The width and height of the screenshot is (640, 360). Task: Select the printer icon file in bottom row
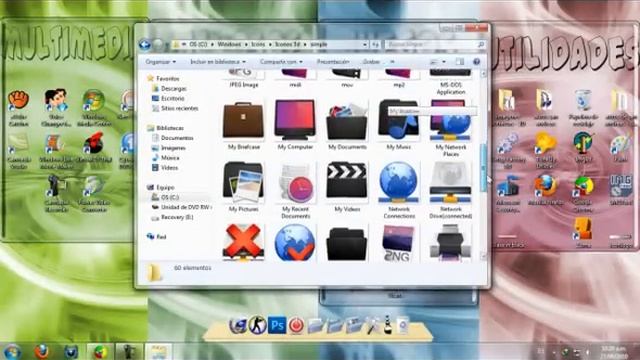point(451,242)
